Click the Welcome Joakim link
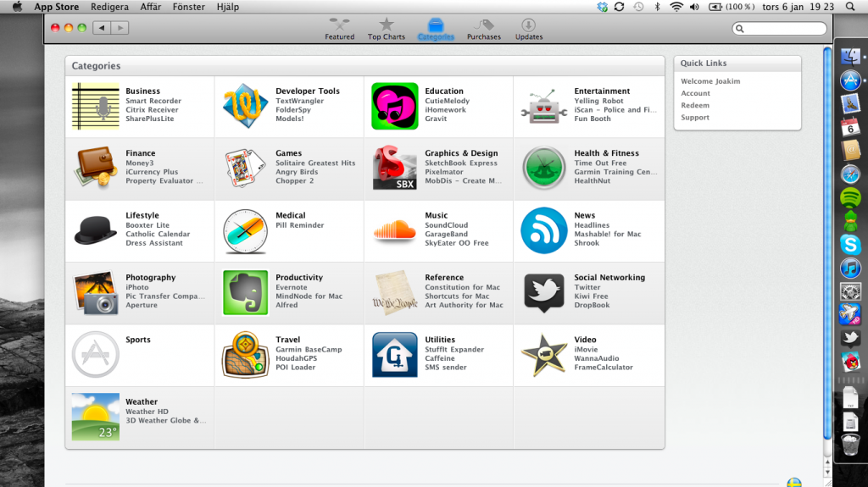This screenshot has height=487, width=868. 710,80
